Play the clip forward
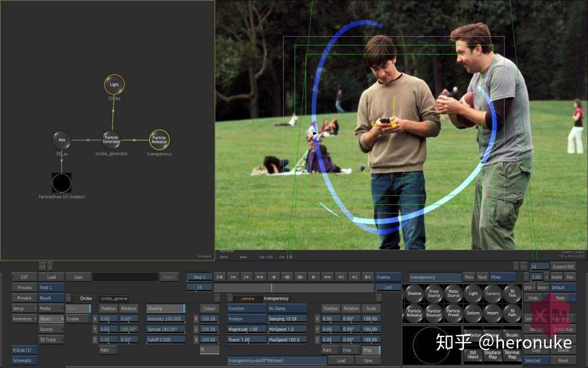The height and width of the screenshot is (368, 588). coord(314,277)
